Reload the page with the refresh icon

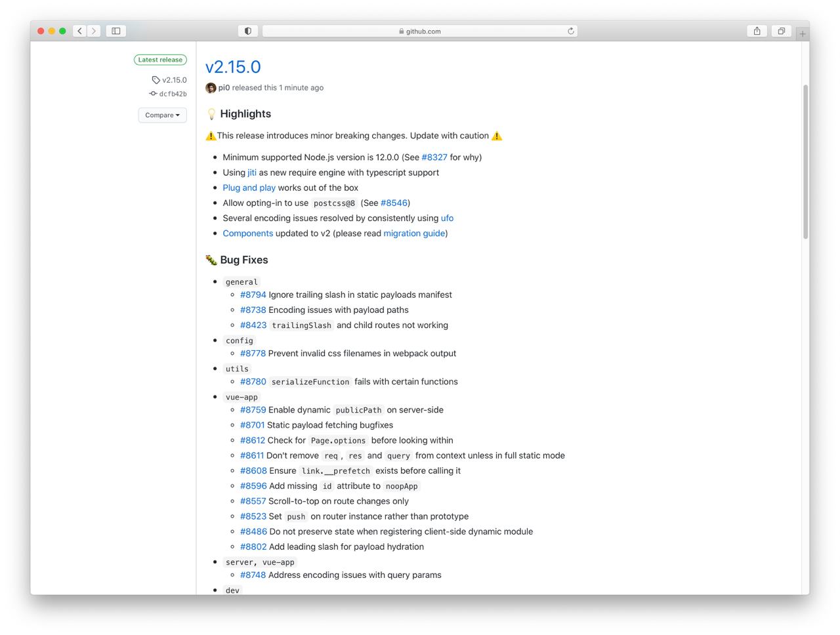[x=571, y=31]
